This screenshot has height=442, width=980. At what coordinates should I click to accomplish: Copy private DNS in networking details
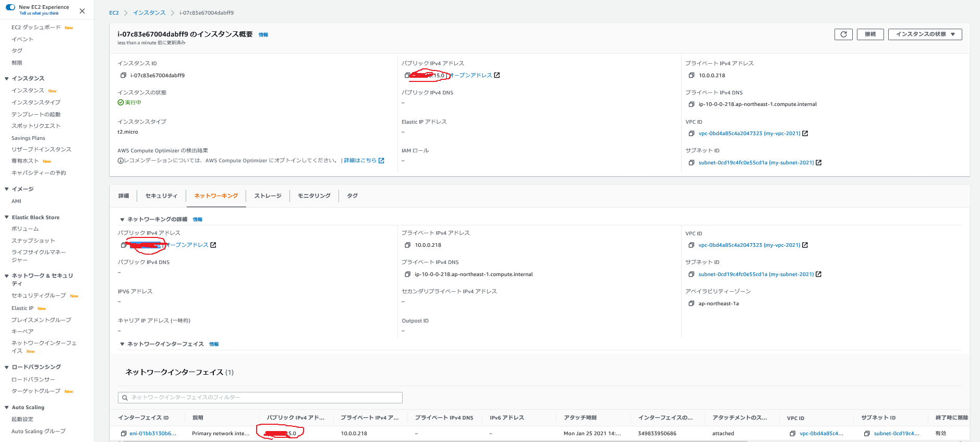click(x=408, y=274)
